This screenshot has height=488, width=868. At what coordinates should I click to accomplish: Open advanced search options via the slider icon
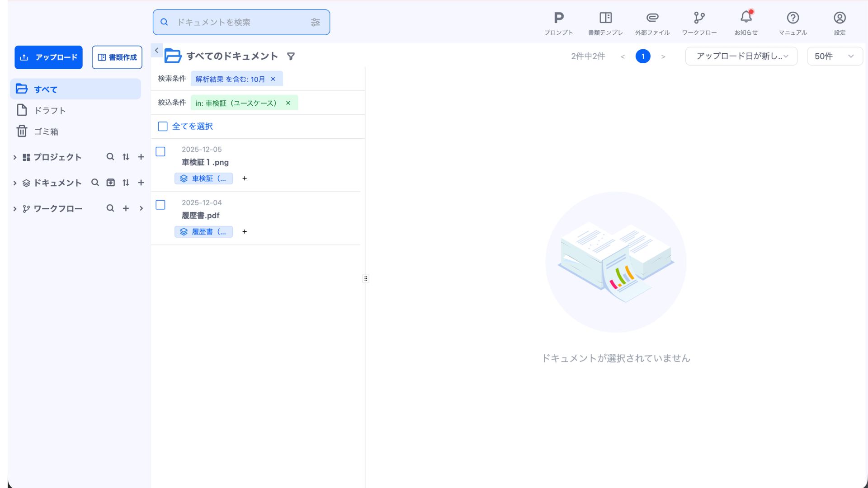[x=316, y=22]
